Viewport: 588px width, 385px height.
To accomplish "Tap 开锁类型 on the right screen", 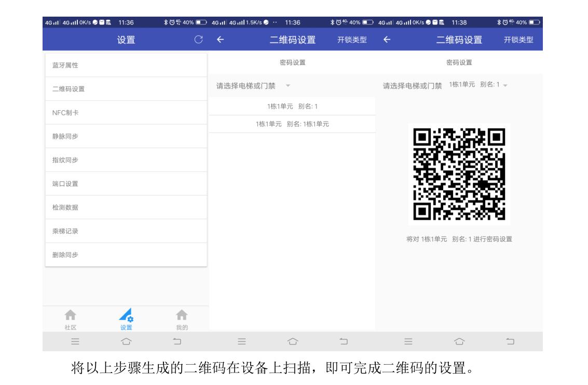I will point(518,40).
